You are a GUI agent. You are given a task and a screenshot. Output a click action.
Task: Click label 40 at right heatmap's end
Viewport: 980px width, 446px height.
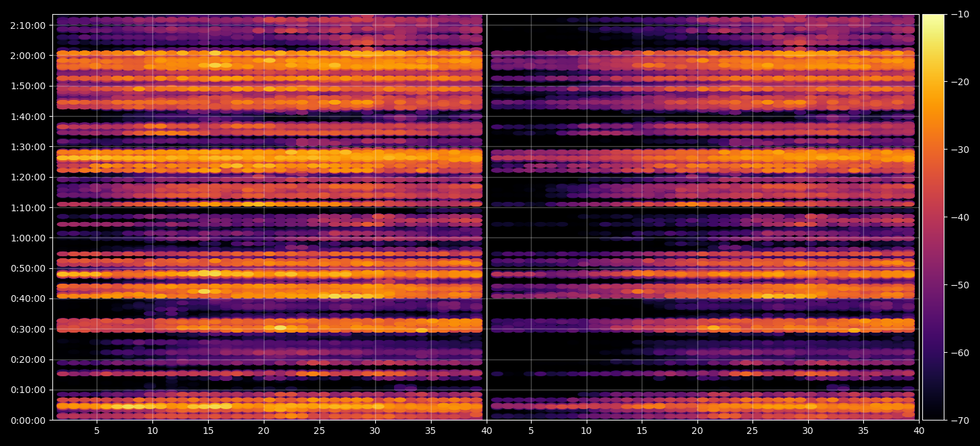tap(919, 430)
